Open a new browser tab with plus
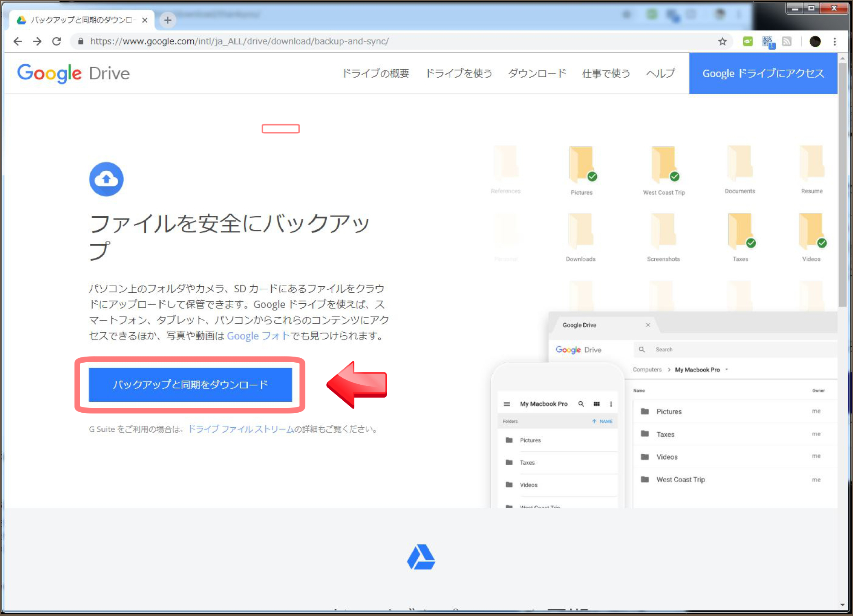Viewport: 853px width, 616px height. click(x=168, y=20)
